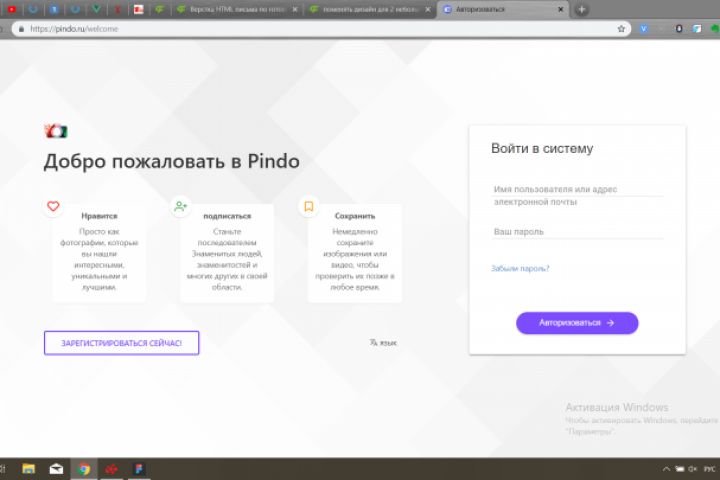720x480 pixels.
Task: Focus the address bar showing pindo.ru/welcome
Action: pos(321,29)
